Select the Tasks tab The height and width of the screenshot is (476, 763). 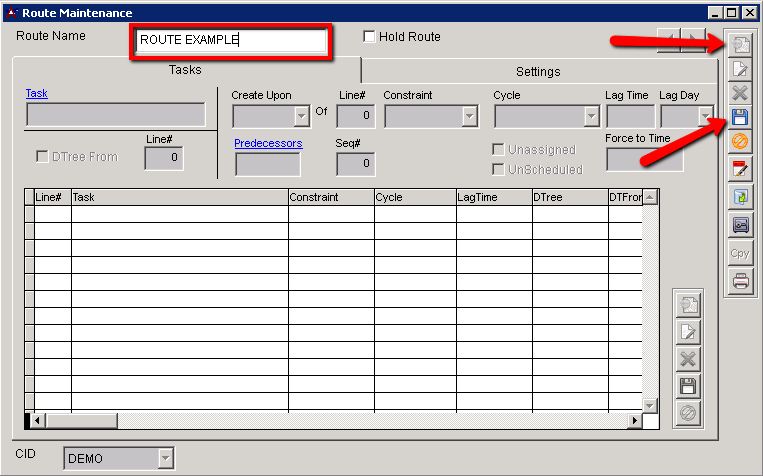[x=185, y=70]
